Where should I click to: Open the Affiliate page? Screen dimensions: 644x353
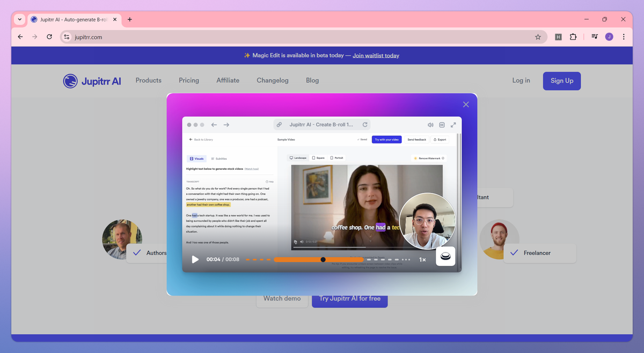(x=228, y=81)
